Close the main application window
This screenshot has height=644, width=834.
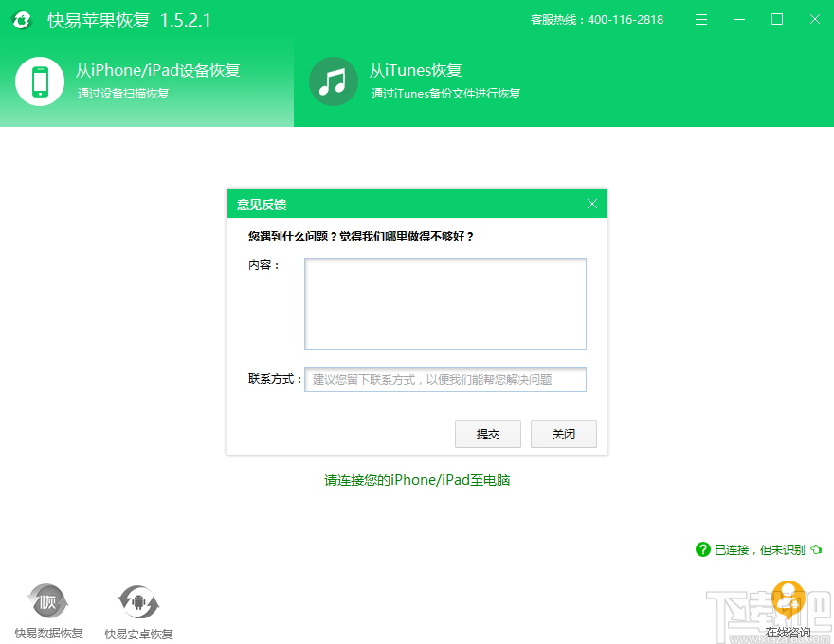[x=815, y=20]
